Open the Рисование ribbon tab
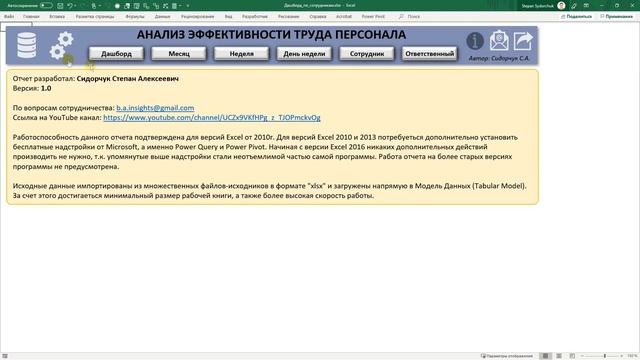640x360 pixels. pyautogui.click(x=288, y=16)
